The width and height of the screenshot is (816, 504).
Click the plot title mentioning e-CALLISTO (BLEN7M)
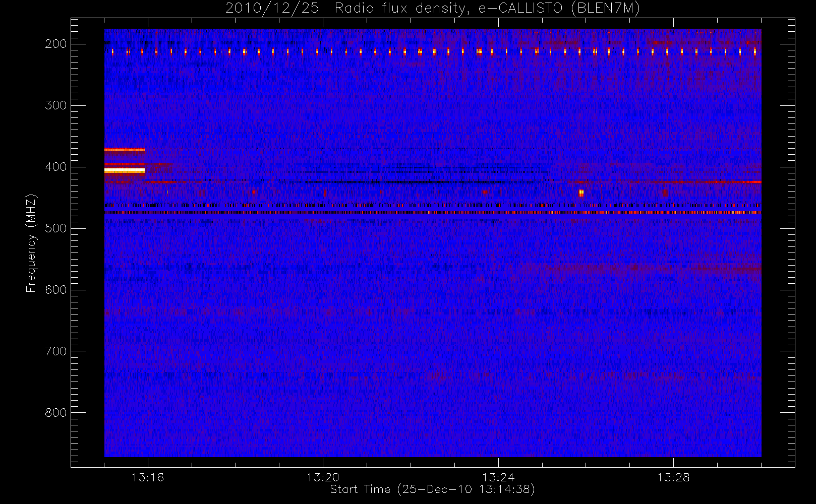432,9
